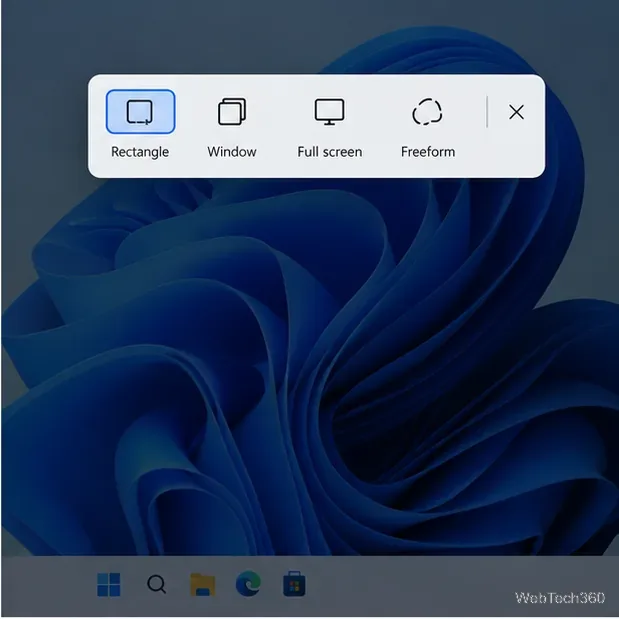
Task: Select the Rectangle snip mode
Action: click(x=141, y=112)
